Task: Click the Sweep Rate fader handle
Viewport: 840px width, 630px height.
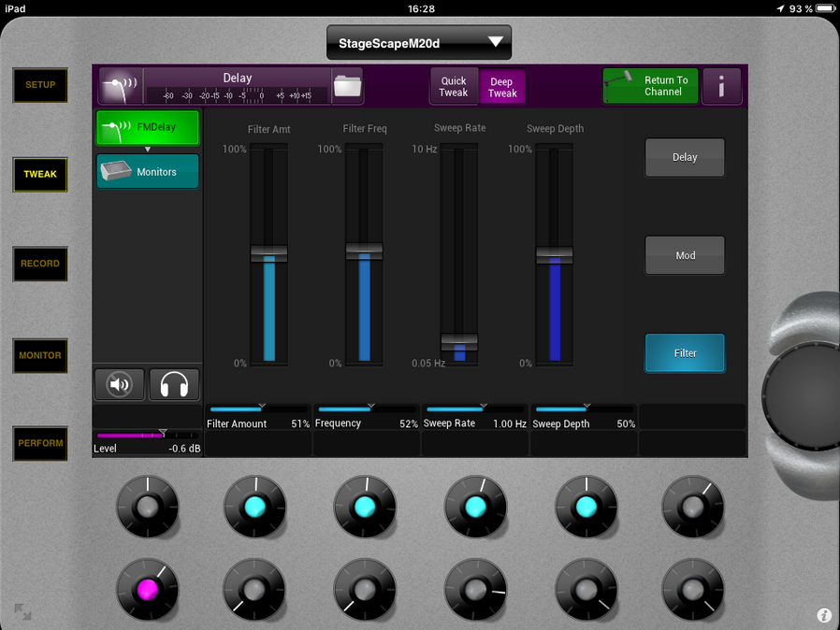Action: coord(459,342)
